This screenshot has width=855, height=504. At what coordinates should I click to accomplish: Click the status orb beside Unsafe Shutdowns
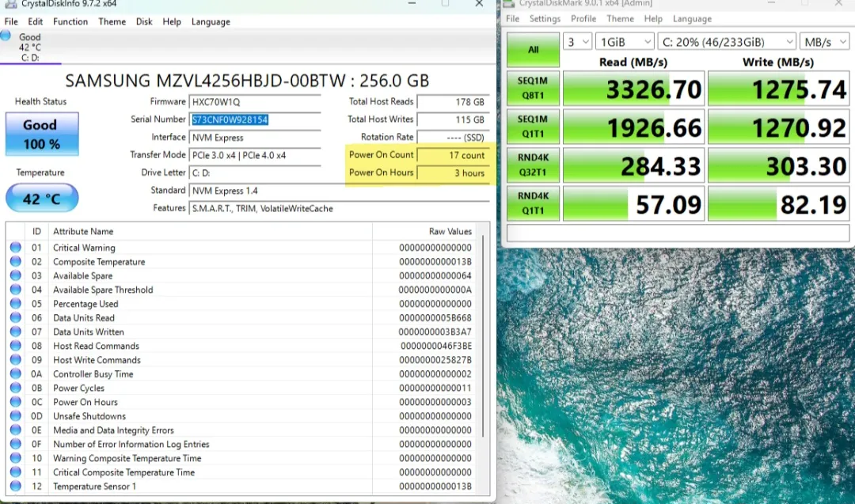16,416
